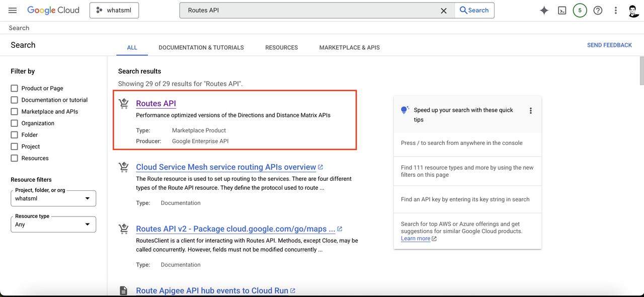Screen dimensions: 644x297
Task: Check the Folder filter
Action: pyautogui.click(x=14, y=134)
